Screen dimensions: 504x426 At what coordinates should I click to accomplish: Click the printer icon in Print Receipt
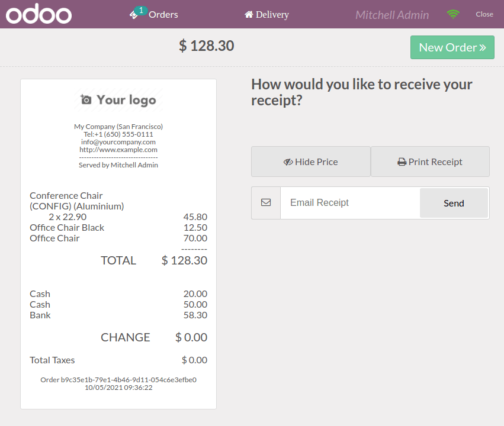402,162
